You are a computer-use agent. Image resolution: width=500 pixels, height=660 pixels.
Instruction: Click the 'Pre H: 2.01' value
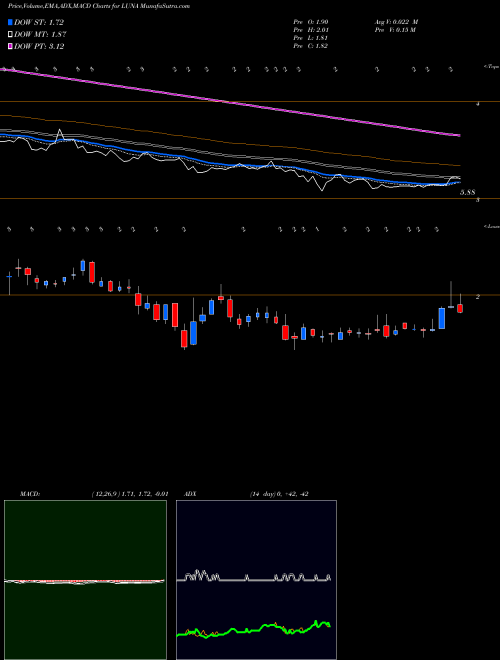click(x=311, y=30)
